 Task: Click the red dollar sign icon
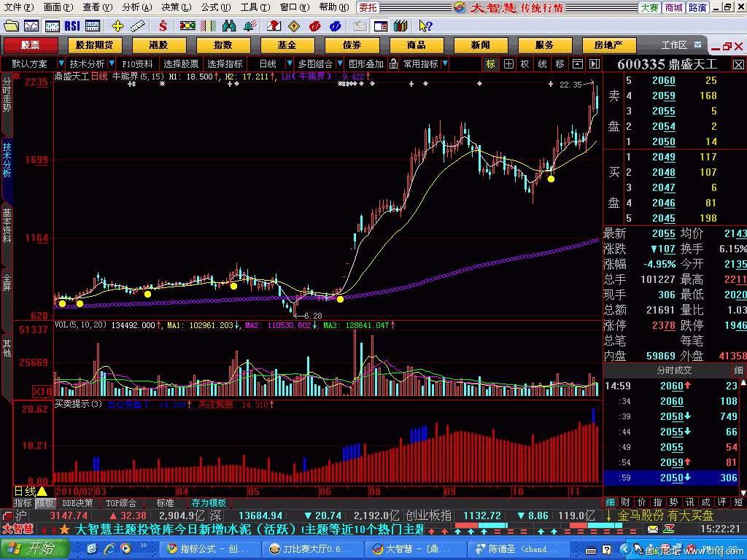[163, 26]
